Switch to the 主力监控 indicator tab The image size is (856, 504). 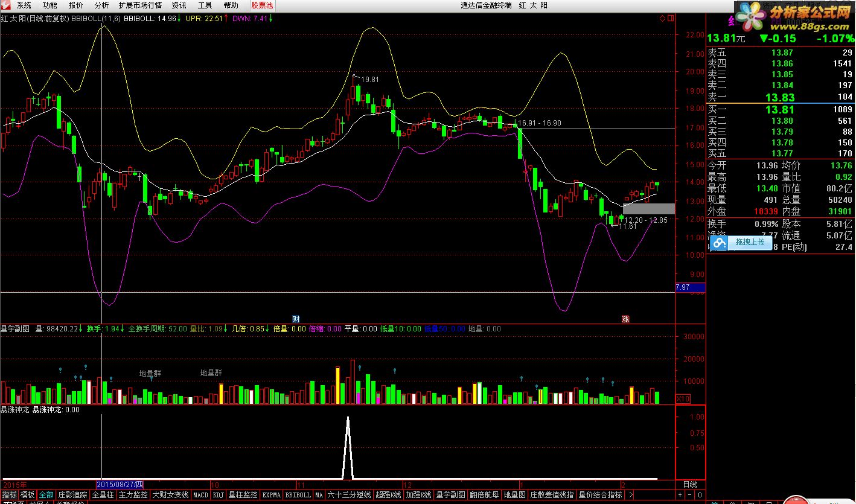(x=133, y=494)
